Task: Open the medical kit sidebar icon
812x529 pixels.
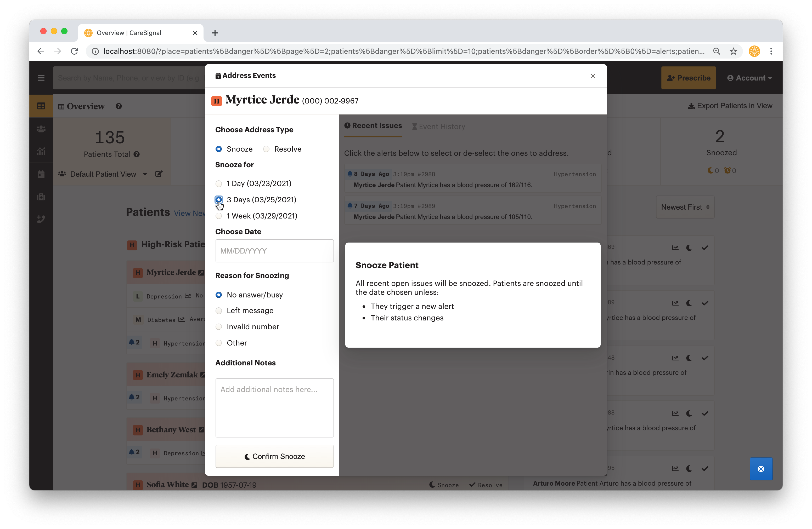Action: (x=41, y=197)
